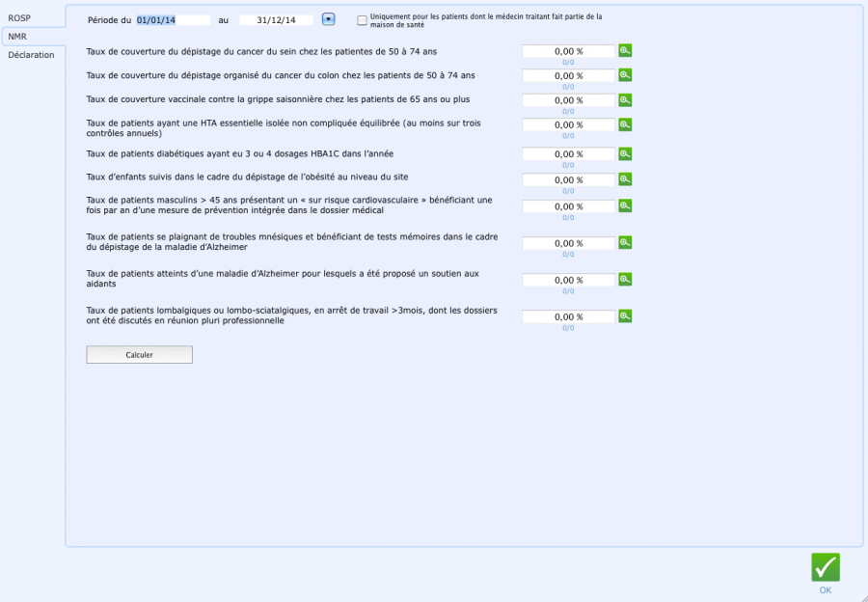Screen dimensions: 868x602
Task: Open details for memory tests Alzheimer screening
Action: coord(625,242)
